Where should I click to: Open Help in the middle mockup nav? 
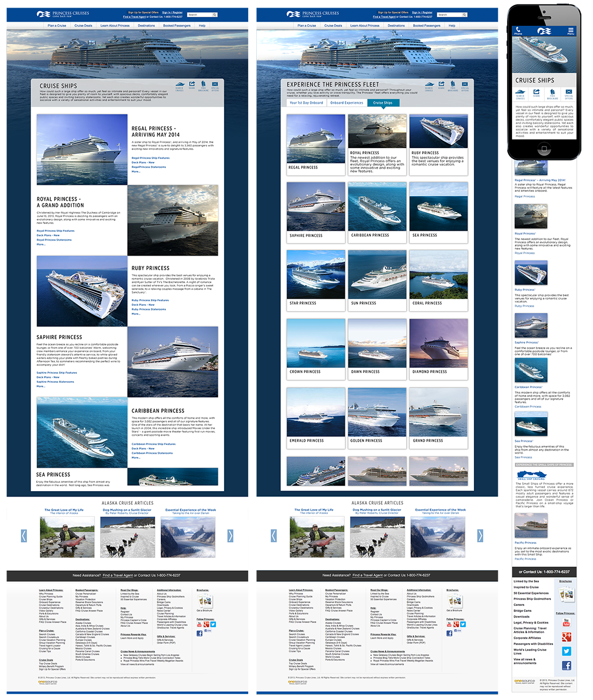coord(452,26)
